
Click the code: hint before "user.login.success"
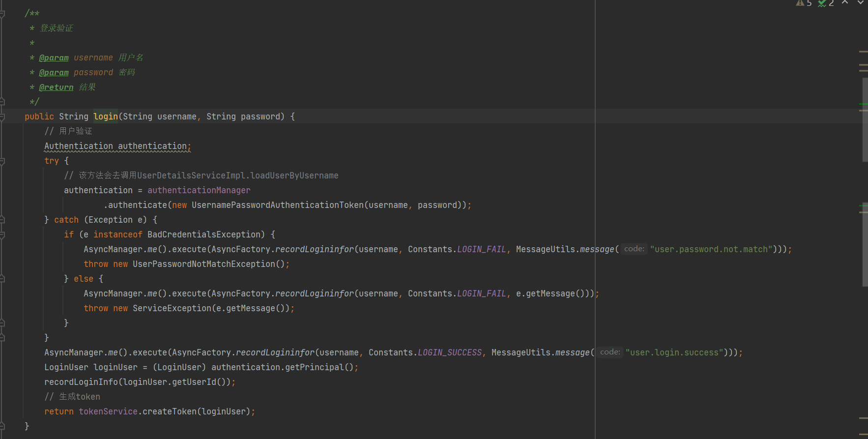click(610, 352)
